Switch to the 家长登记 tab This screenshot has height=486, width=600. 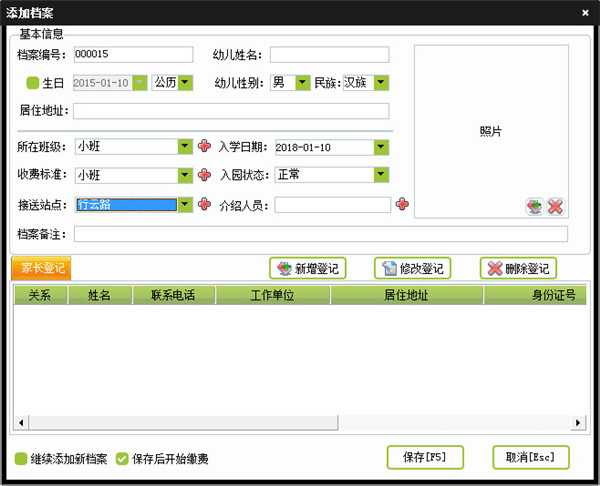pos(41,268)
